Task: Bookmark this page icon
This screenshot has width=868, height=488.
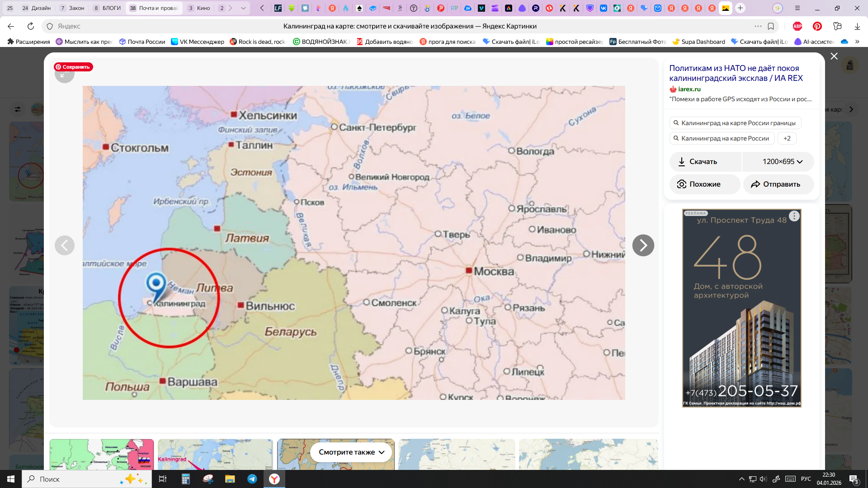Action: 771,26
